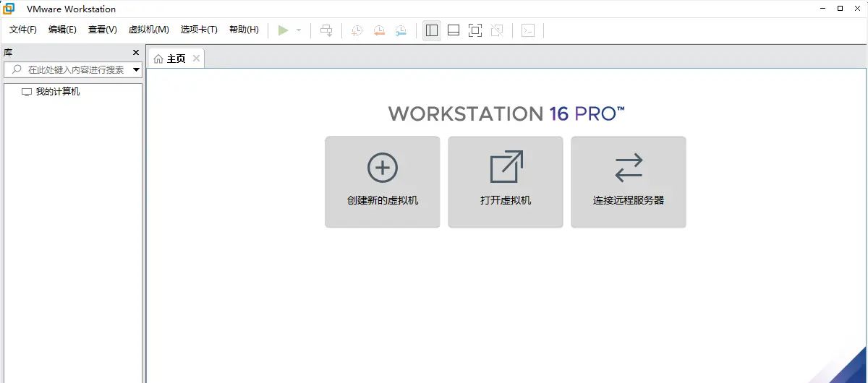Toggle the thumbnail bar view icon

click(454, 30)
